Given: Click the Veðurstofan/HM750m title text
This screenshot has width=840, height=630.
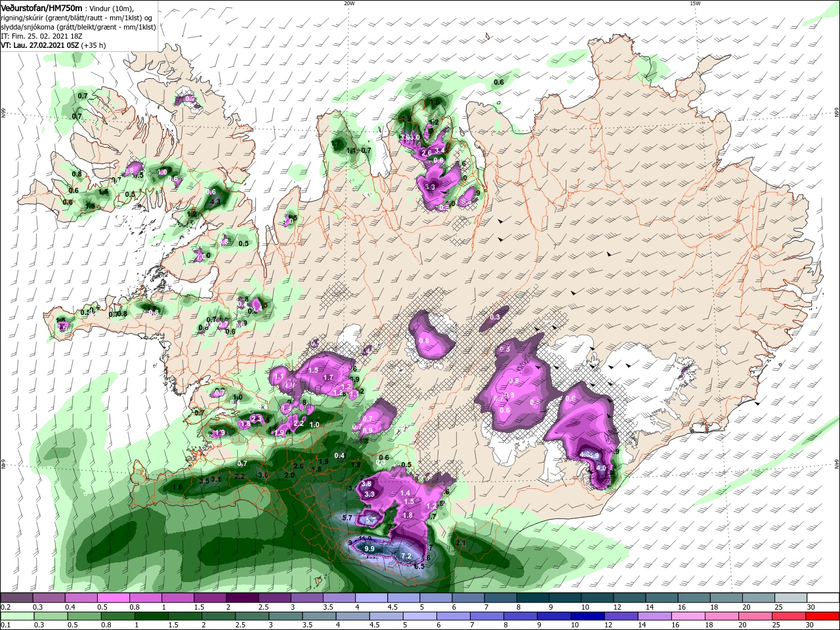Looking at the screenshot, I should [41, 7].
